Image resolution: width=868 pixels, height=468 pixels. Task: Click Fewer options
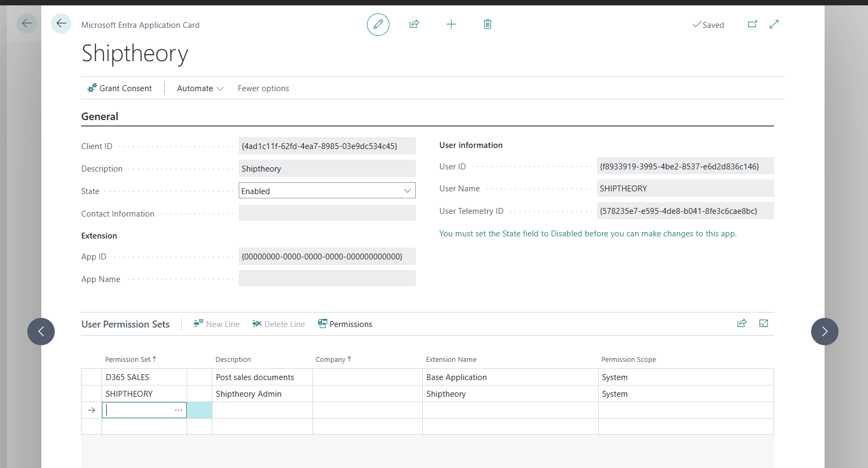(263, 88)
